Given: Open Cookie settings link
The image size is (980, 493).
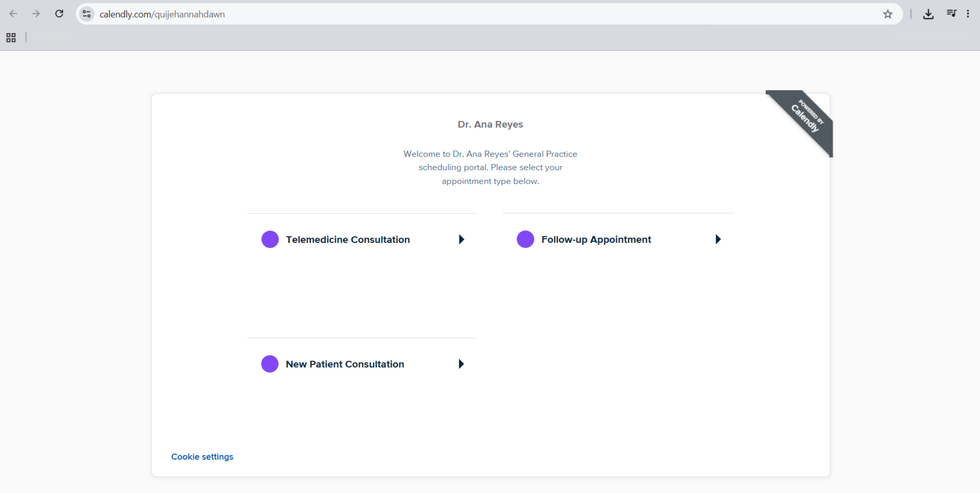Looking at the screenshot, I should [202, 456].
